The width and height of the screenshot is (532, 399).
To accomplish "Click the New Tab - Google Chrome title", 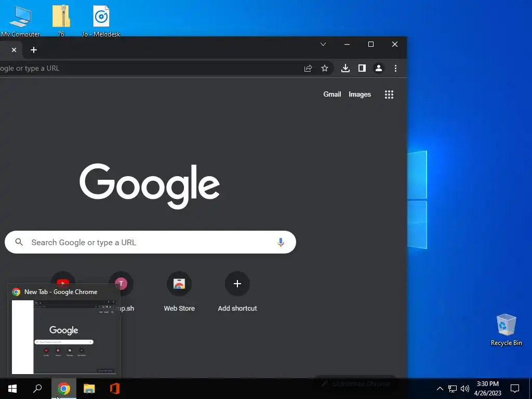I will point(61,292).
